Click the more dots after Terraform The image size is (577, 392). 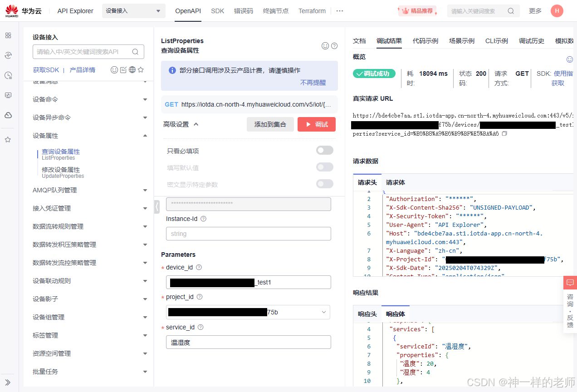(339, 11)
